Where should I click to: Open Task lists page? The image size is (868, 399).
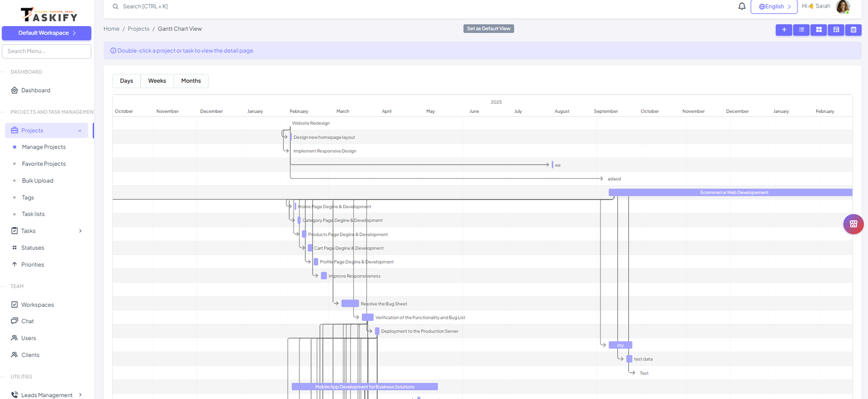33,214
